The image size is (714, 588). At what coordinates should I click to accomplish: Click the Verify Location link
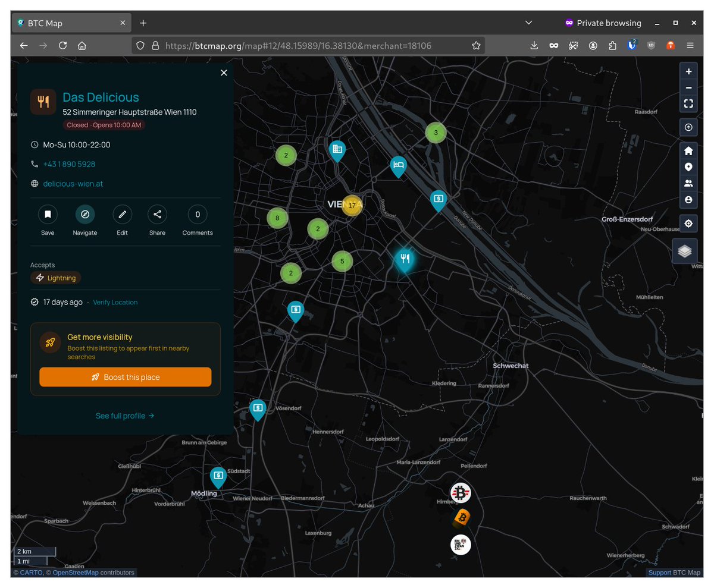115,302
